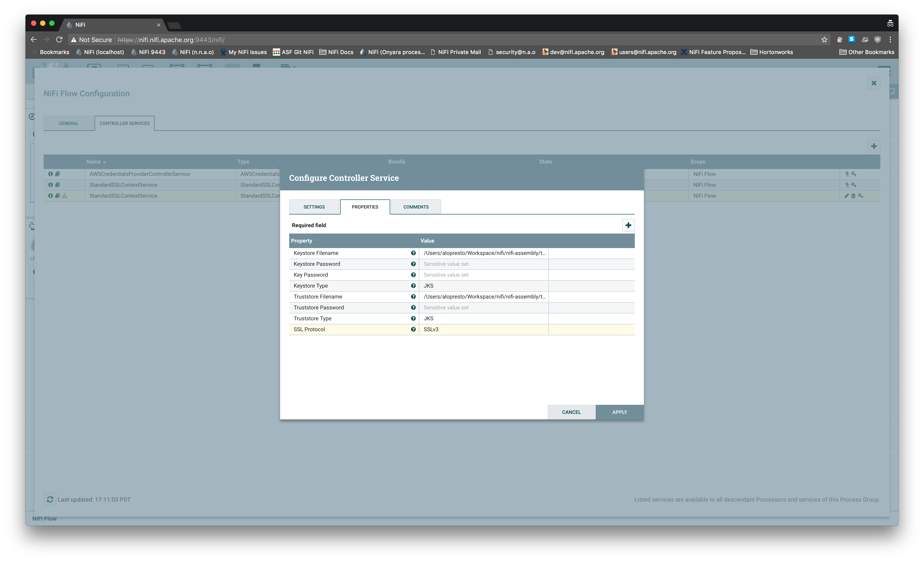Screen dimensions: 924x562
Task: Click help icon for Truststore Password
Action: coord(413,308)
